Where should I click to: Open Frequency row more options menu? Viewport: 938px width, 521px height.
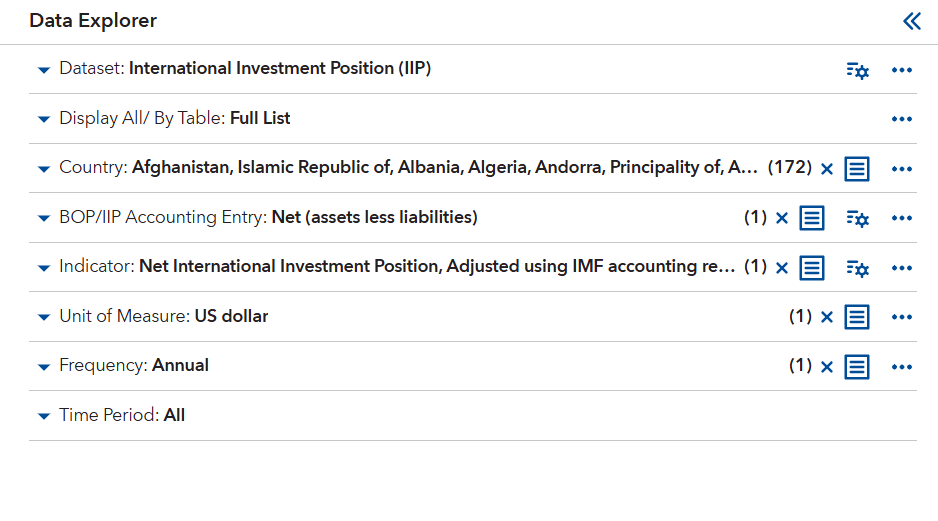(902, 367)
